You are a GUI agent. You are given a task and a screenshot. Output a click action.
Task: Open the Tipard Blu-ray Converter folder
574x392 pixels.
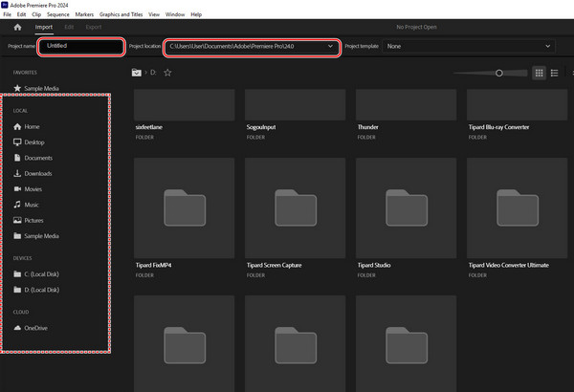(517, 114)
